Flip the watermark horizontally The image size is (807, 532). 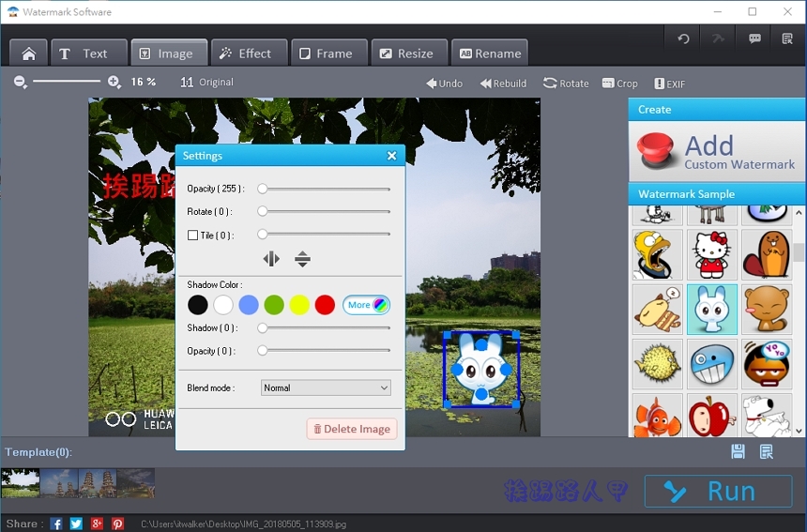[271, 259]
